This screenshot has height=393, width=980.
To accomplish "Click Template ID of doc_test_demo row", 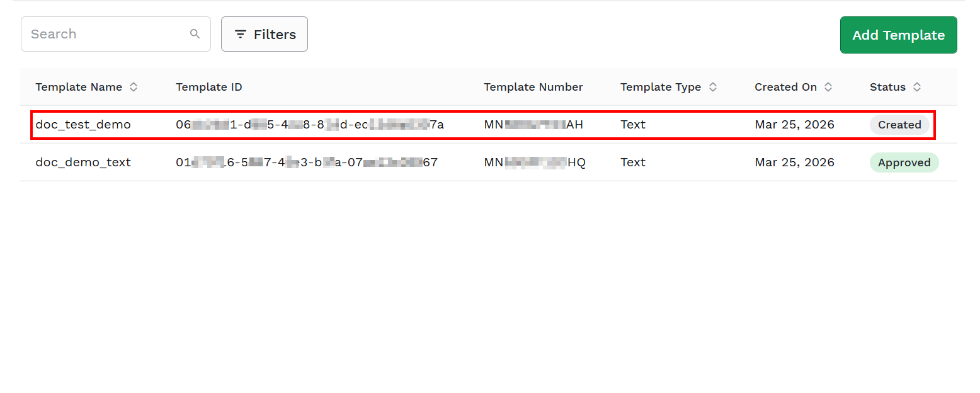I will [310, 125].
